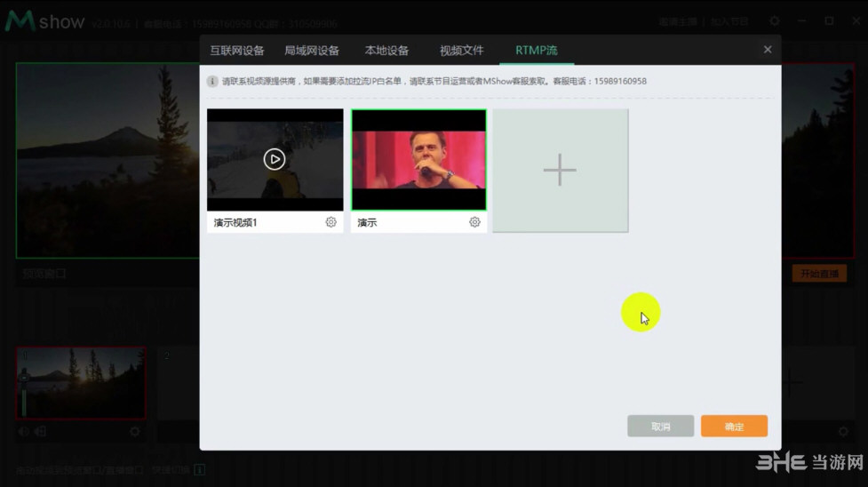The width and height of the screenshot is (868, 487).
Task: Click 开始直播 in the main window
Action: click(x=819, y=274)
